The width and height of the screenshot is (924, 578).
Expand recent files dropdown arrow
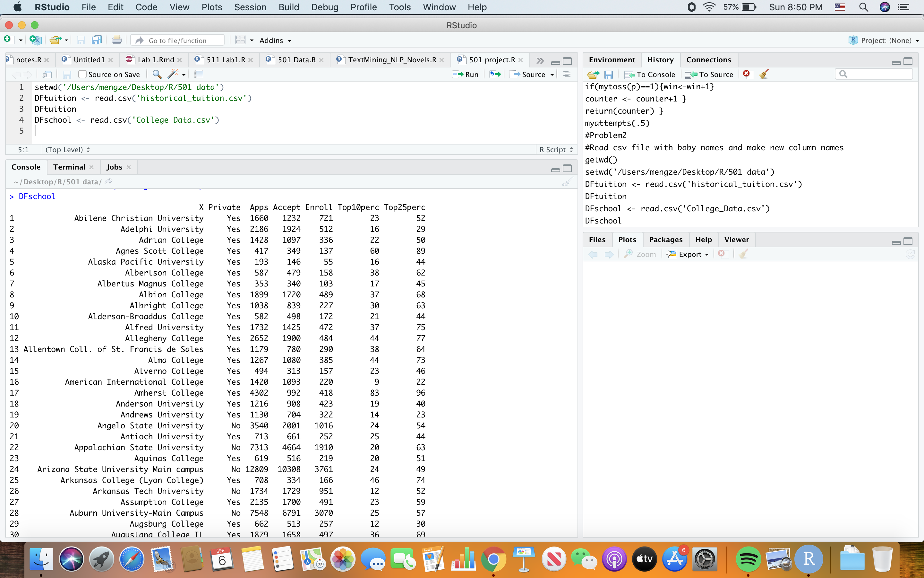[x=66, y=40]
